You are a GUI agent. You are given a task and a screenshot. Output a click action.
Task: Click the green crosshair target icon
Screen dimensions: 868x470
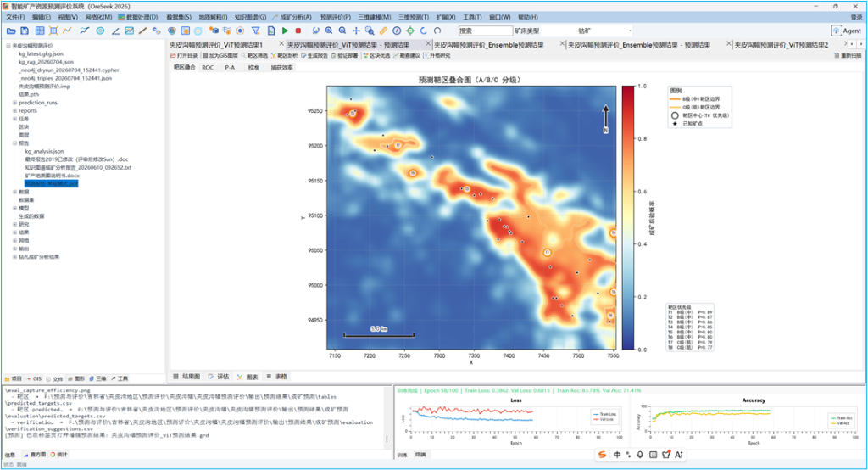[410, 31]
